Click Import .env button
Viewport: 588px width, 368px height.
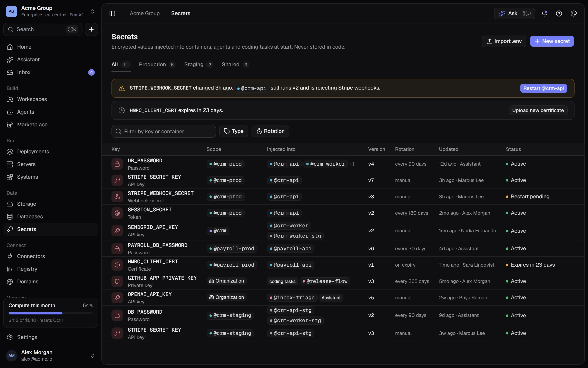pos(504,41)
